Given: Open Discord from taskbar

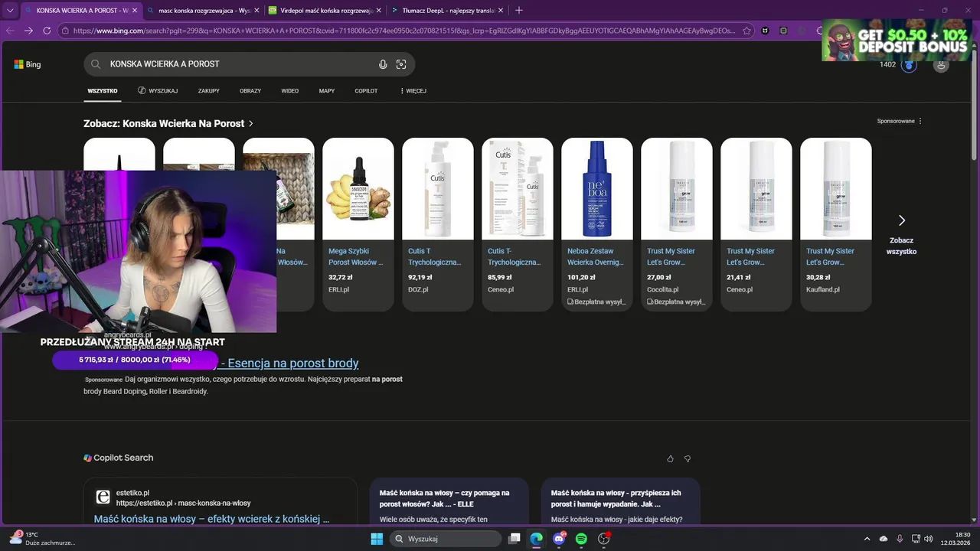Looking at the screenshot, I should [x=559, y=539].
